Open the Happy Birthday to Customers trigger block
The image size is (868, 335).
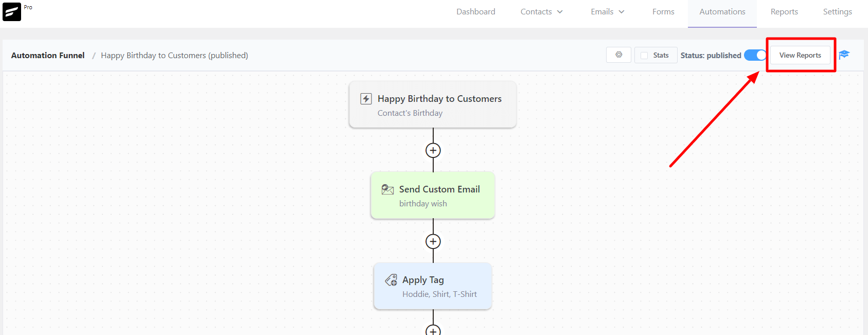tap(433, 104)
